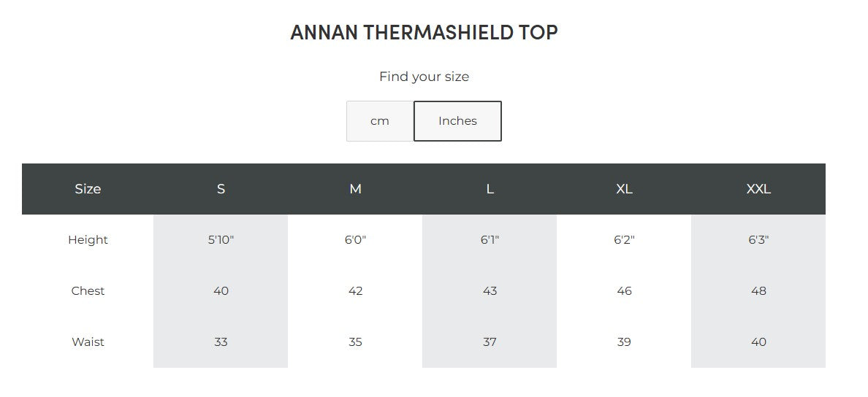Click the Size column header

(x=88, y=189)
